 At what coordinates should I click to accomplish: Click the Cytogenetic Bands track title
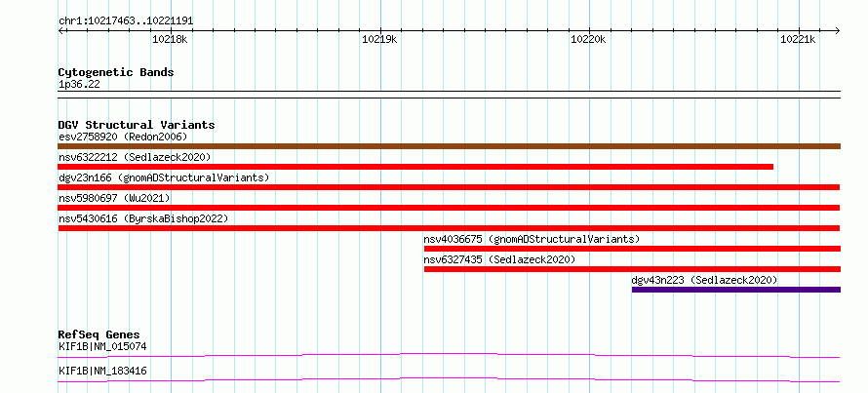pyautogui.click(x=116, y=72)
